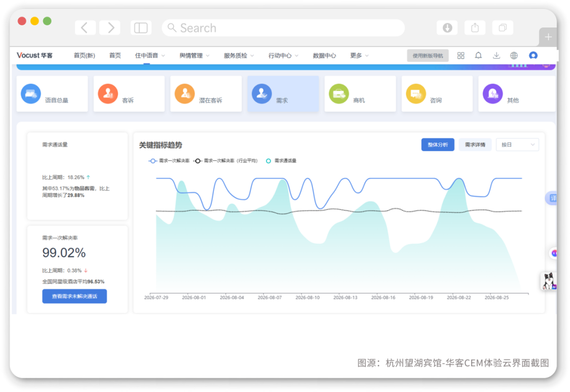Expand the 住中语音 menu dropdown
This screenshot has width=570, height=392.
tap(150, 55)
